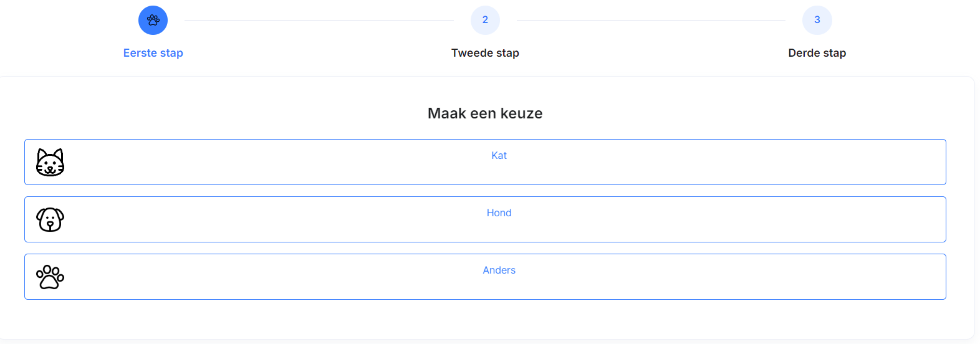
Task: Open the Eerste stap label
Action: 153,53
